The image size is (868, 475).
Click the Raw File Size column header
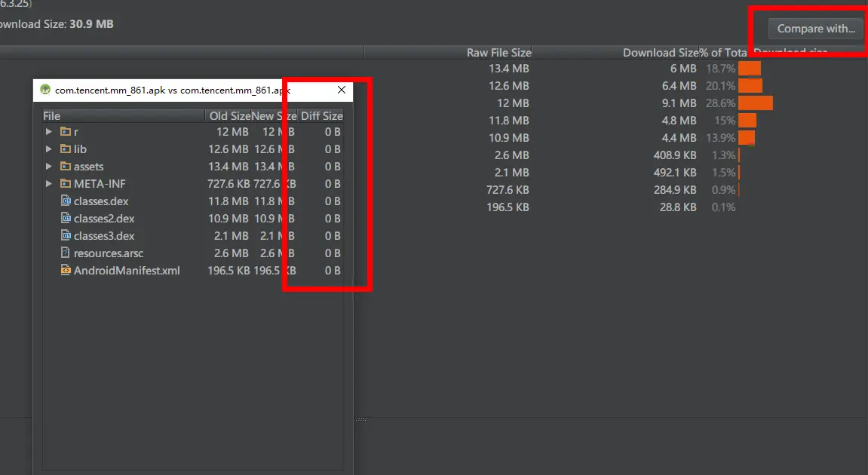click(498, 53)
